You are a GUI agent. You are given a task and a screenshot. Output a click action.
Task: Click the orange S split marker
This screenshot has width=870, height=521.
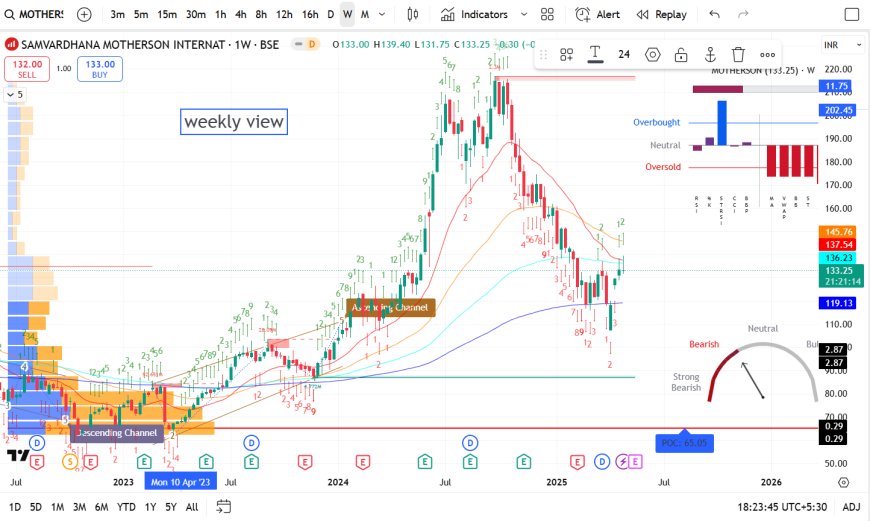(x=69, y=462)
